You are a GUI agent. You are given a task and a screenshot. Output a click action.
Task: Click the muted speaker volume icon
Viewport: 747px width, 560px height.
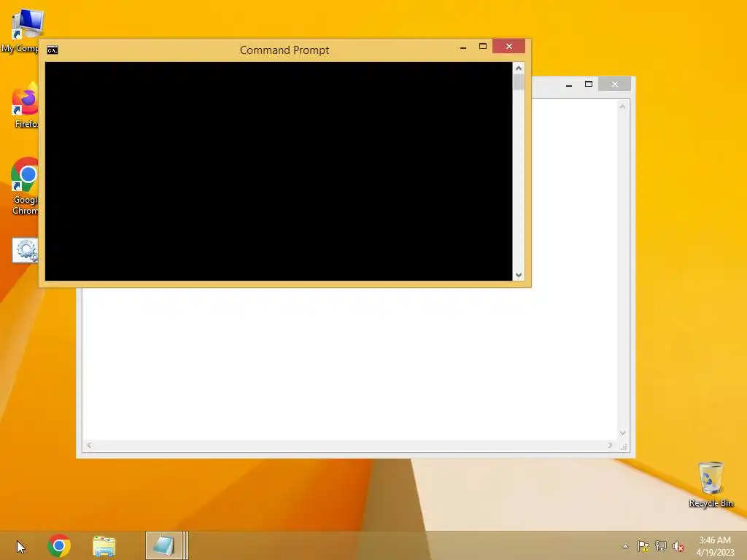pos(678,546)
